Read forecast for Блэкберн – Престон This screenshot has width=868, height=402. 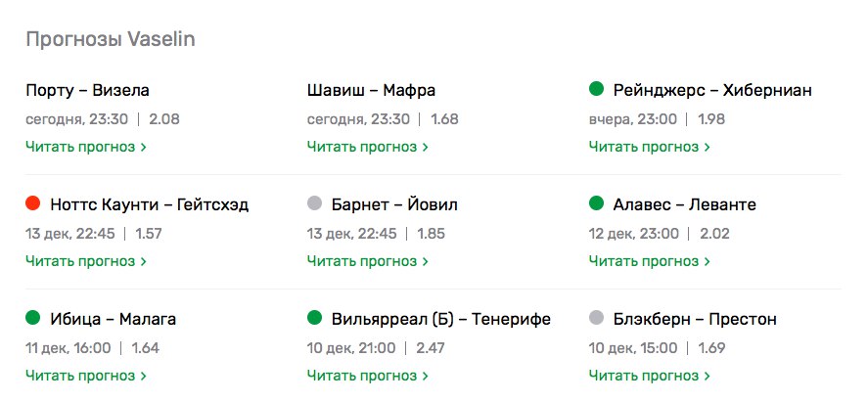point(650,376)
